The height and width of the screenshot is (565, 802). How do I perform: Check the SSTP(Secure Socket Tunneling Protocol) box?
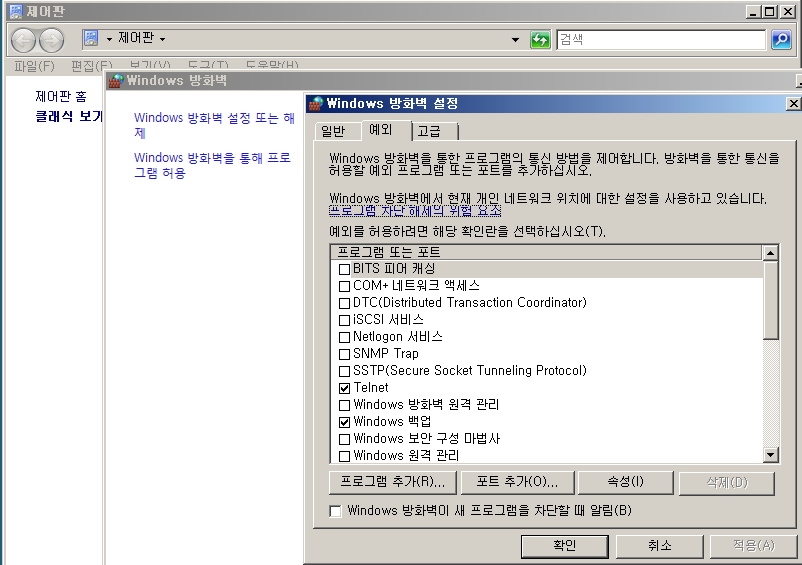coord(344,371)
